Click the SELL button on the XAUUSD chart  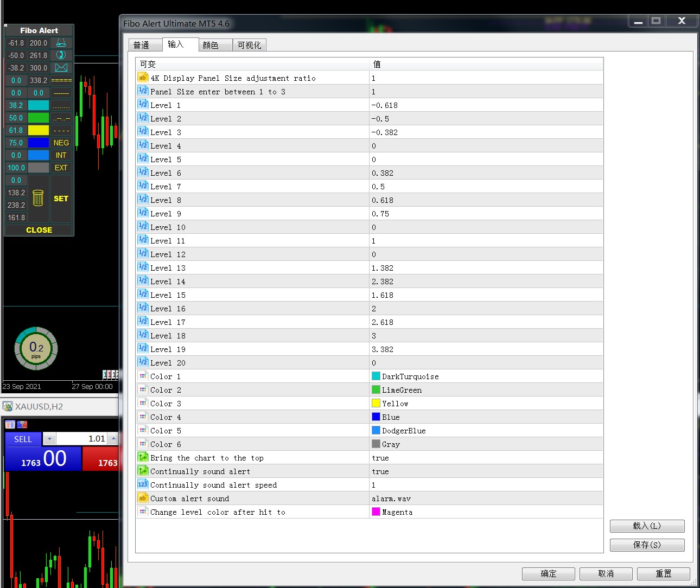click(23, 439)
